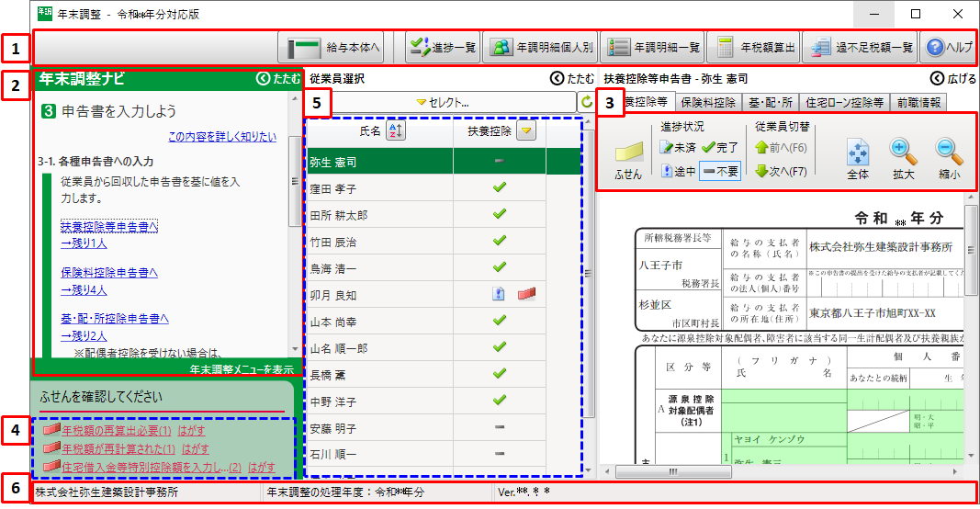980x509 pixels.
Task: Remove 年税額が再計算された note with はがす
Action: tap(195, 449)
